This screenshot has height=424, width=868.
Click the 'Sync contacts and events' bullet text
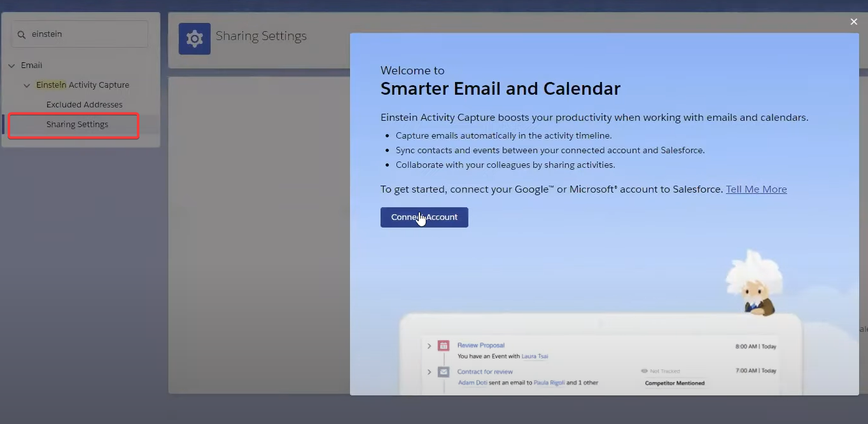click(x=550, y=150)
